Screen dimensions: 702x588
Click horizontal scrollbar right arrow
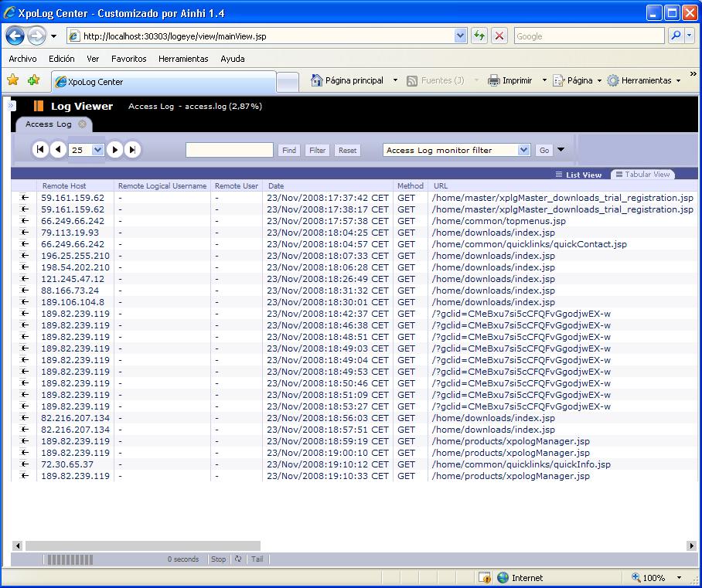point(691,546)
